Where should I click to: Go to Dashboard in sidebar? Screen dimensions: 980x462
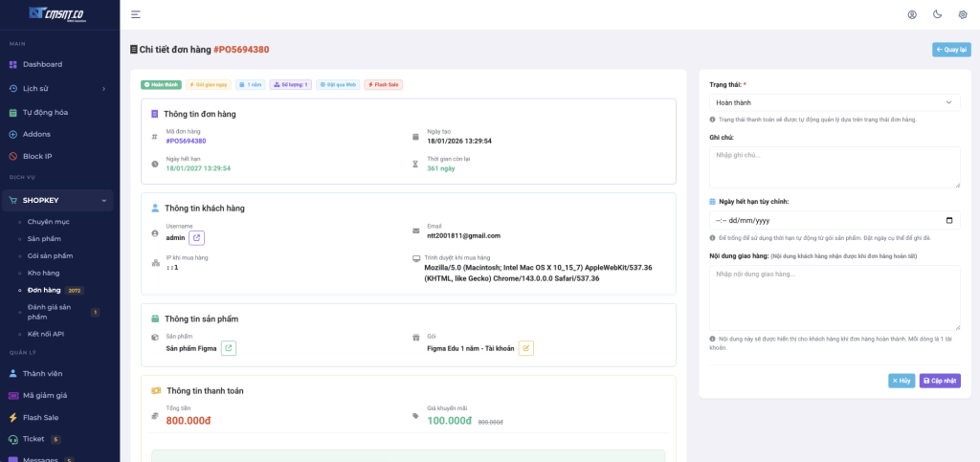tap(42, 64)
